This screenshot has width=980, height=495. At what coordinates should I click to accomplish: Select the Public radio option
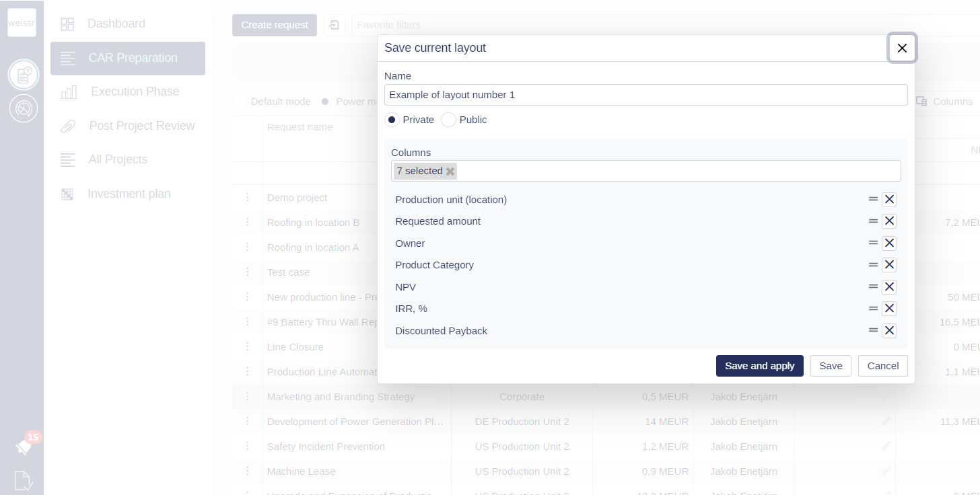[x=448, y=120]
